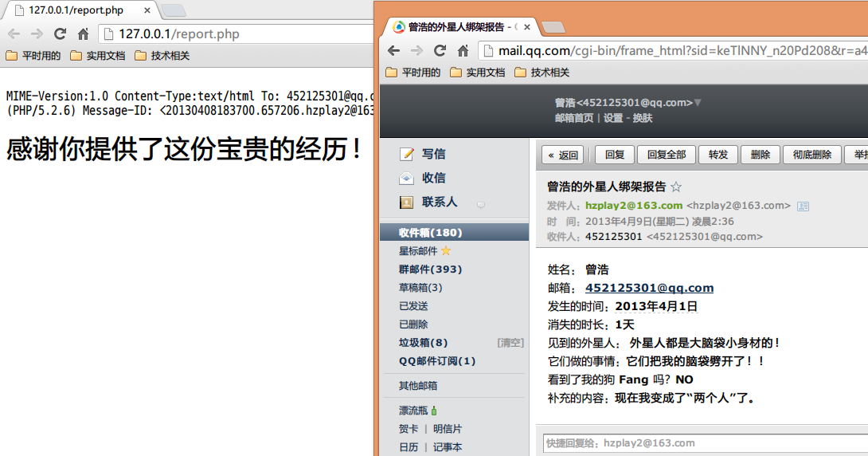The width and height of the screenshot is (868, 456).
Task: Click green bottle icon beside 漂流瓶
Action: [434, 411]
